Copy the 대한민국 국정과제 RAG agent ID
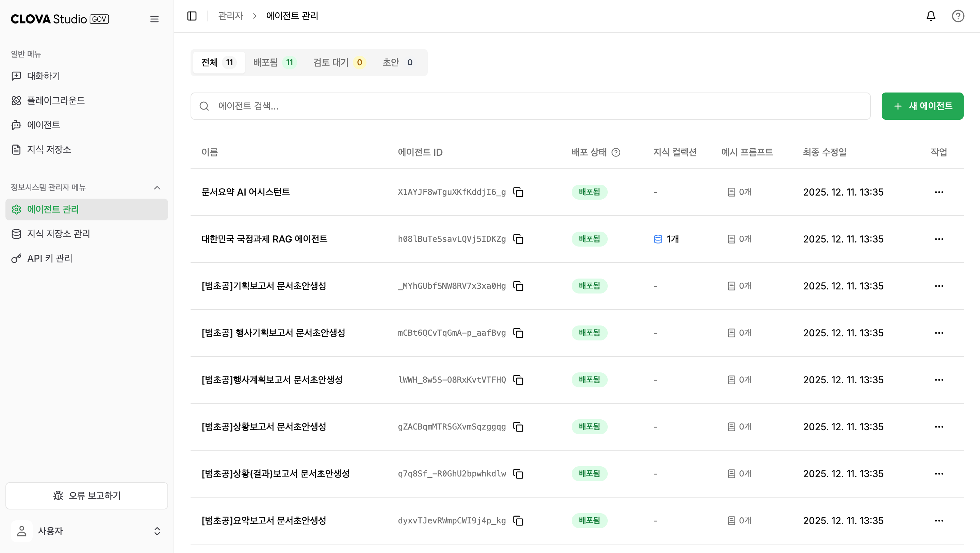Screen dimensions: 980x553 pos(518,239)
